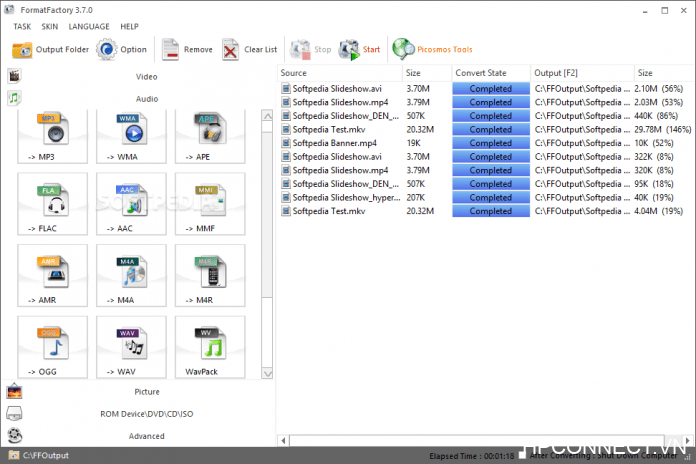Toggle After Converting shut down checkbox
Image resolution: width=696 pixels, height=464 pixels.
[x=522, y=456]
